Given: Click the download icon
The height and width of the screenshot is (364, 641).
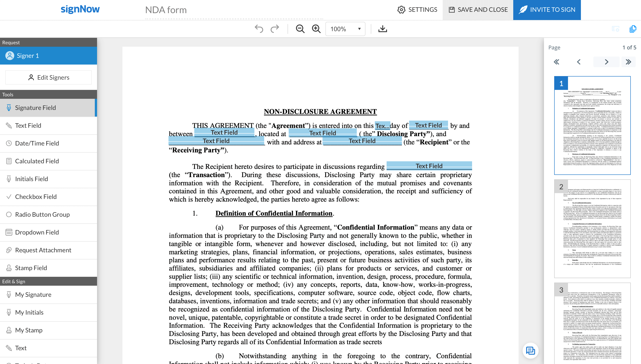Looking at the screenshot, I should [x=383, y=29].
